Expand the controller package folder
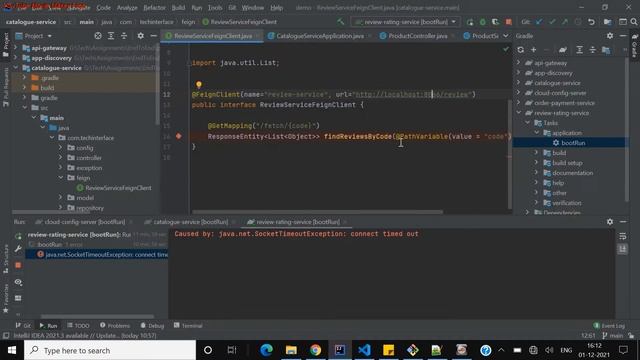640x360 pixels. pos(60,158)
